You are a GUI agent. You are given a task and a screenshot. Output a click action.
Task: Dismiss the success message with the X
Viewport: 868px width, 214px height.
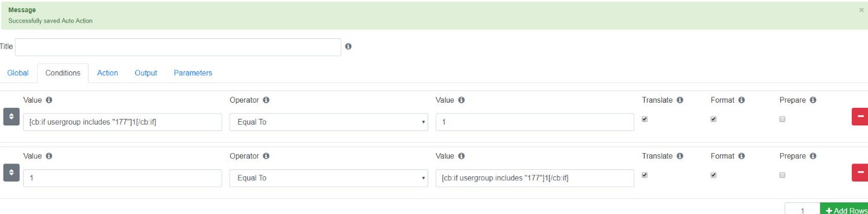coord(861,10)
